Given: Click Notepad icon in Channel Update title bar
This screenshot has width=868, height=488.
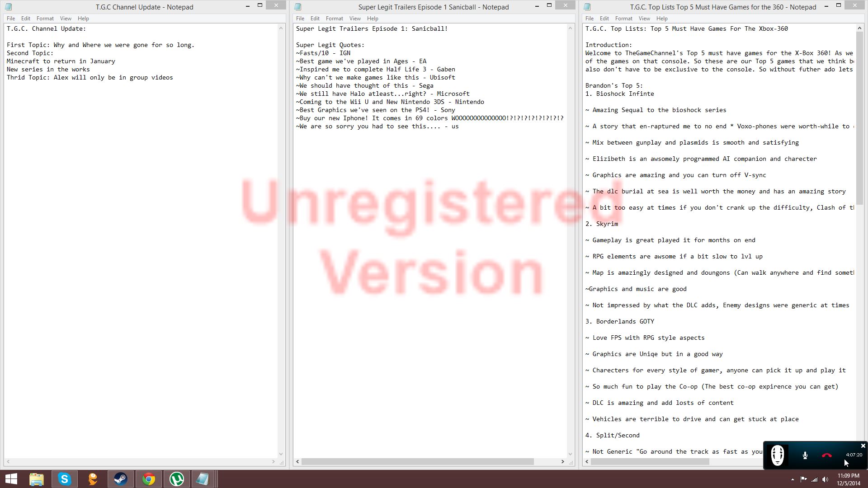Looking at the screenshot, I should tap(8, 7).
